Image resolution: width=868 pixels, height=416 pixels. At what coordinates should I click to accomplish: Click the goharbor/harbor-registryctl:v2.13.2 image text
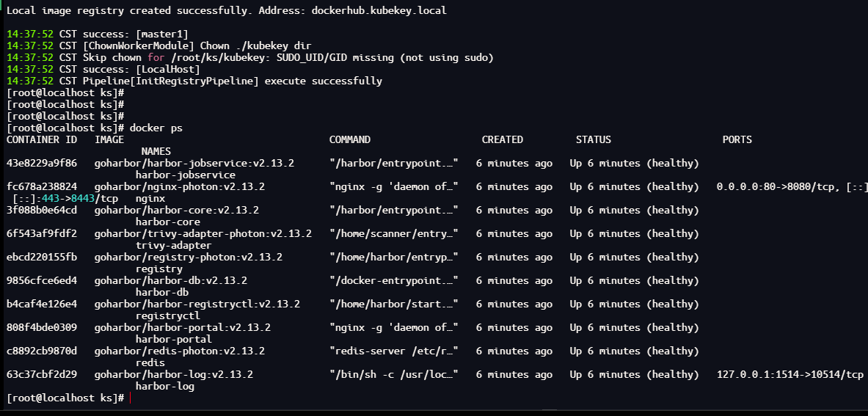197,304
